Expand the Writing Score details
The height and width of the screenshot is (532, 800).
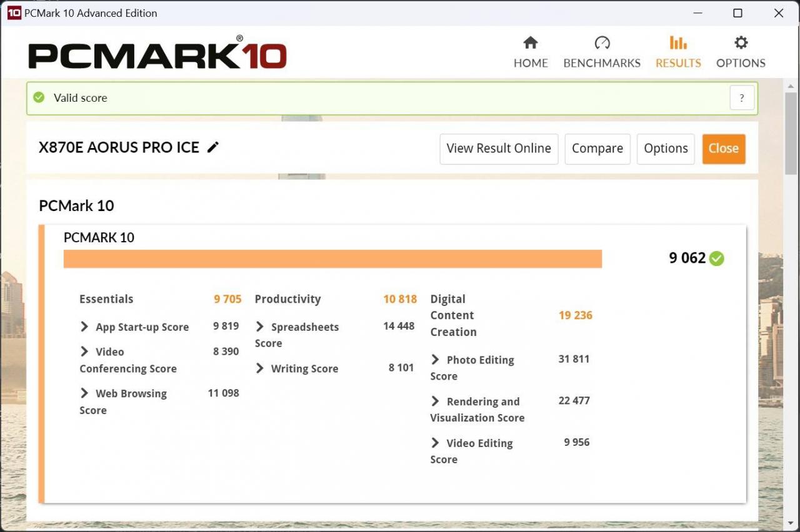point(260,368)
